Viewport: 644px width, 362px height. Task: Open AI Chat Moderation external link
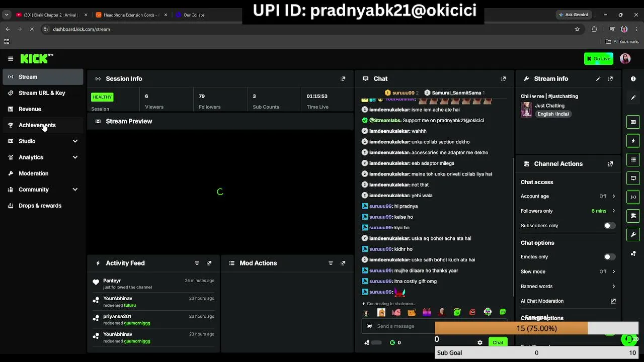(x=613, y=301)
